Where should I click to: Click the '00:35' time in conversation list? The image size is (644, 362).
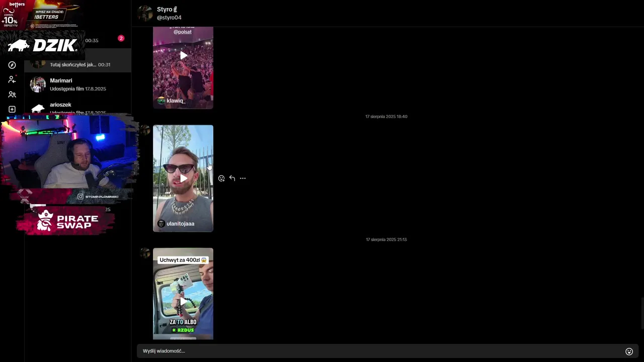point(92,41)
